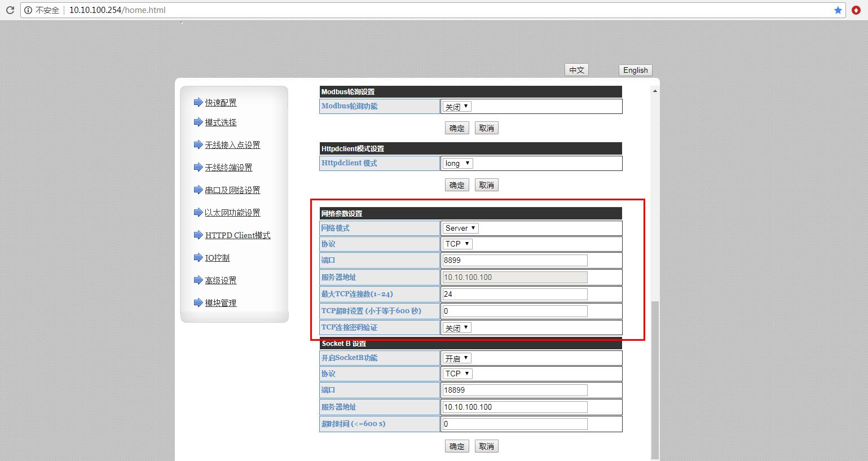Open the Httpdclient 模式 dropdown
Screen dimensions: 868x461
(x=457, y=164)
